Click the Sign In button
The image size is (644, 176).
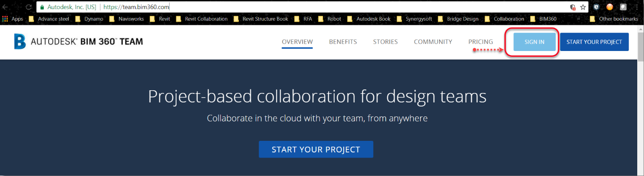[535, 42]
